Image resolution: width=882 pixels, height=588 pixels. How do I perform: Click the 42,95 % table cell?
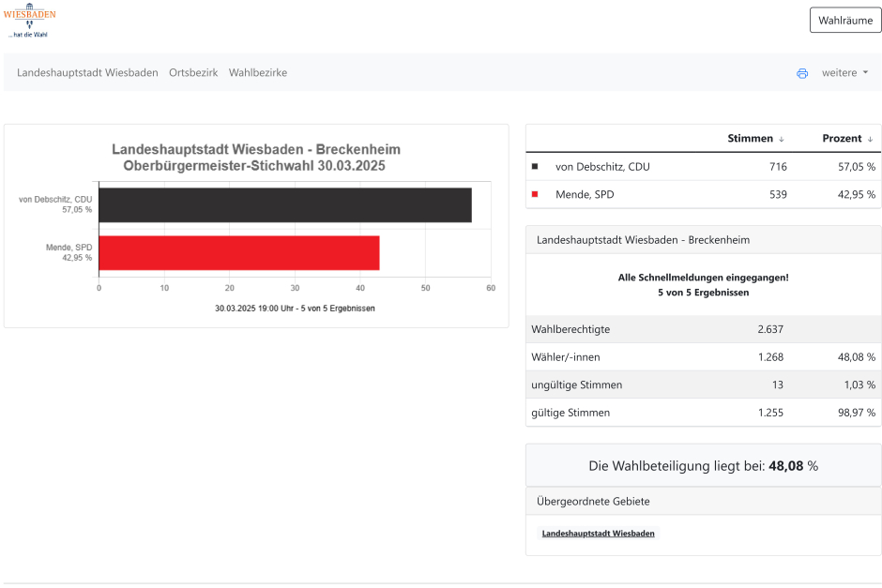coord(857,194)
